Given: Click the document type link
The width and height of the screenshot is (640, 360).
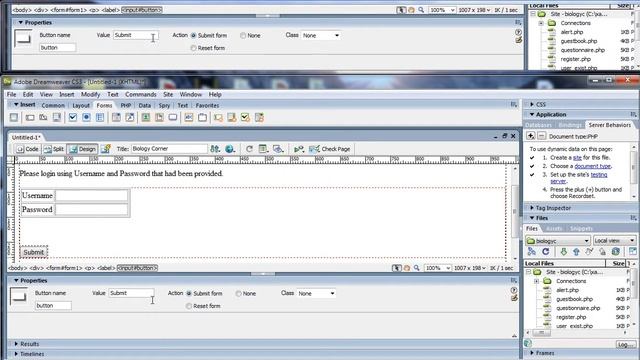Looking at the screenshot, I should [x=593, y=166].
